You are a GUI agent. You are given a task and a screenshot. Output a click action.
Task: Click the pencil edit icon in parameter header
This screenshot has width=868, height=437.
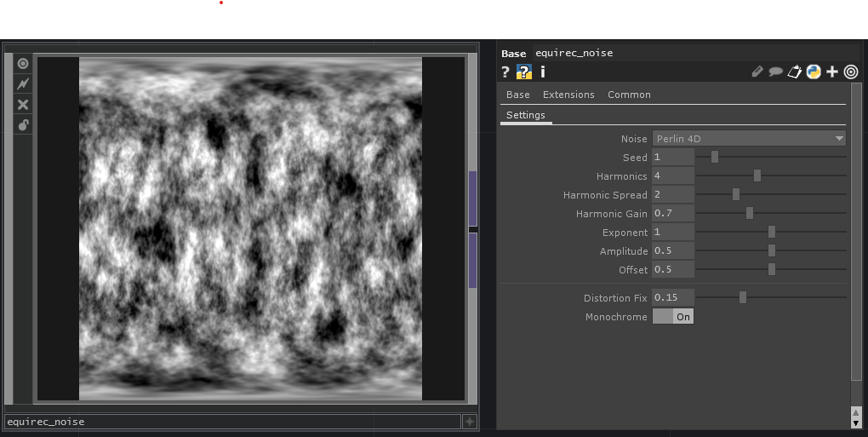coord(757,72)
